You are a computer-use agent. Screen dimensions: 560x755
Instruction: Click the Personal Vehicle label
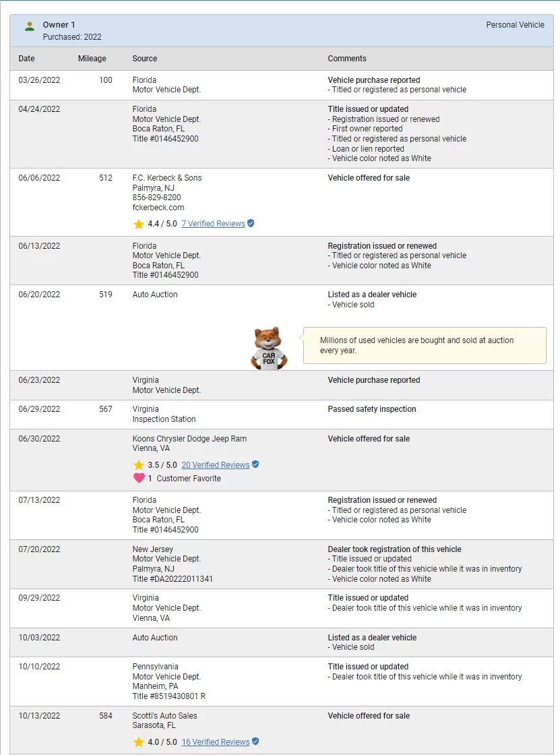coord(516,25)
